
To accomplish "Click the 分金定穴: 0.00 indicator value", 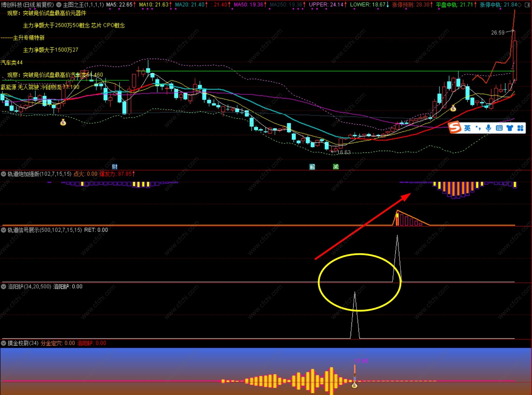I will [x=58, y=343].
